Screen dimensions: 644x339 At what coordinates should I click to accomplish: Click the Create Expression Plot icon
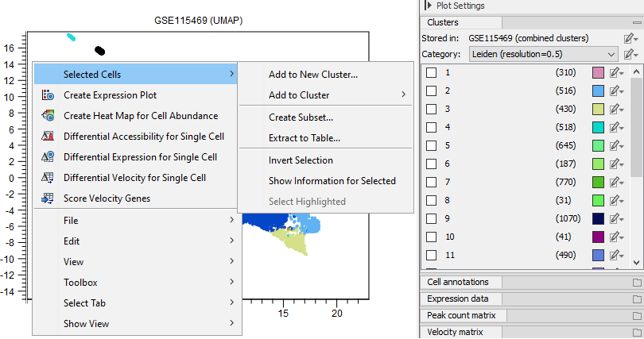coord(47,95)
